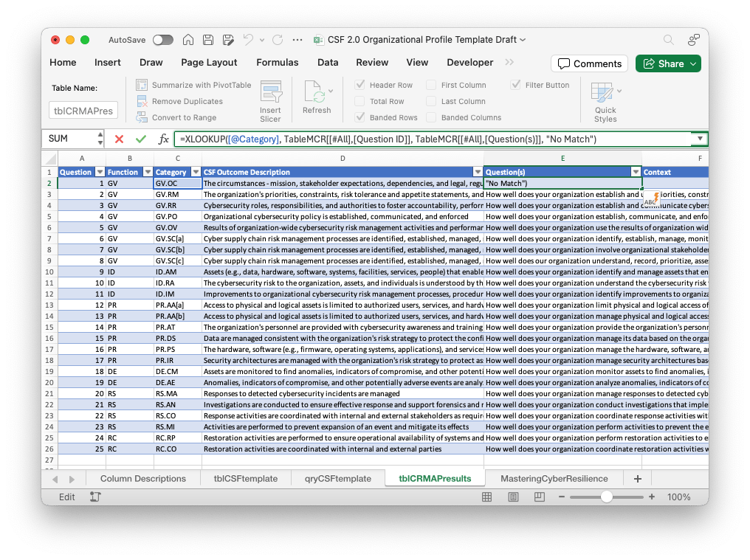
Task: Open the Data ribbon tab
Action: (328, 63)
